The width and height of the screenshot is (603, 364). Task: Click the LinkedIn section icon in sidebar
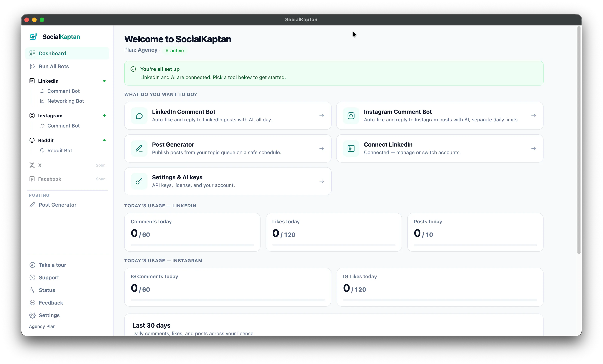[32, 81]
